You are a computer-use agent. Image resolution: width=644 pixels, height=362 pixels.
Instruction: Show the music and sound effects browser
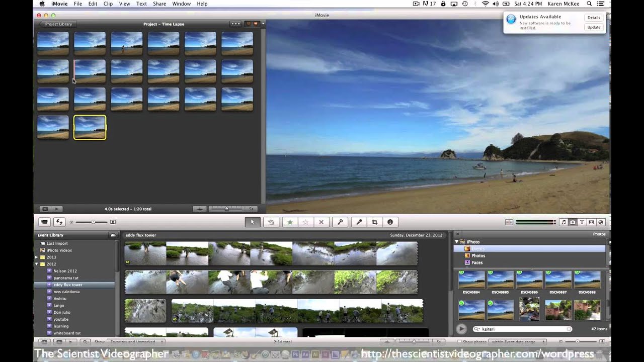pos(563,222)
